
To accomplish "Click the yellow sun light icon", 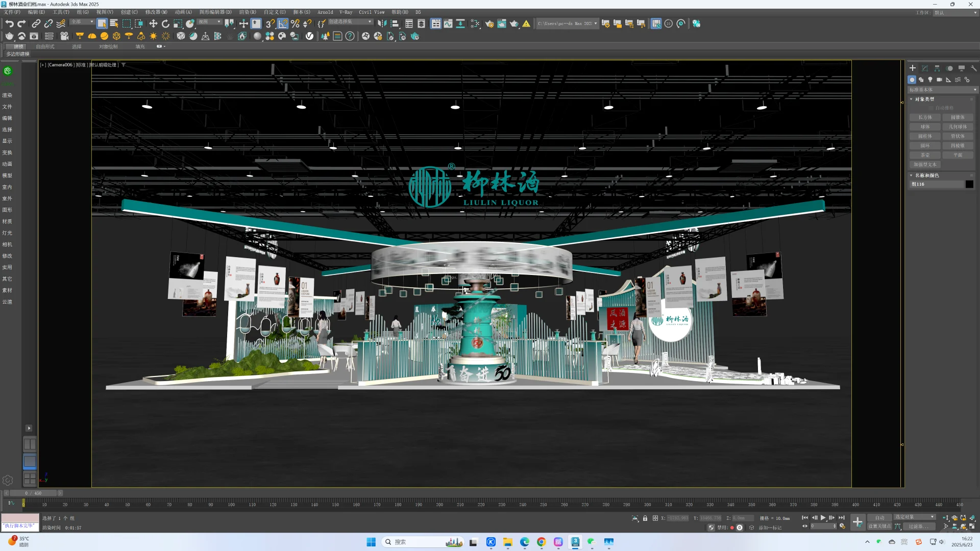I will click(153, 36).
